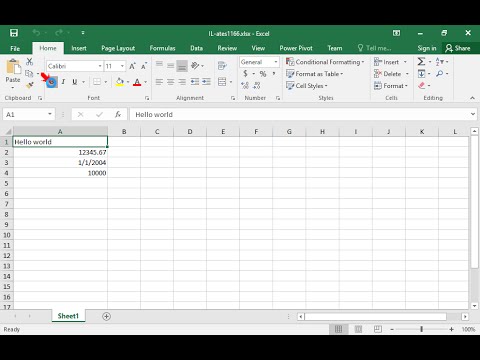480x360 pixels.
Task: Click the Clear eraser icon
Action: pos(422,86)
